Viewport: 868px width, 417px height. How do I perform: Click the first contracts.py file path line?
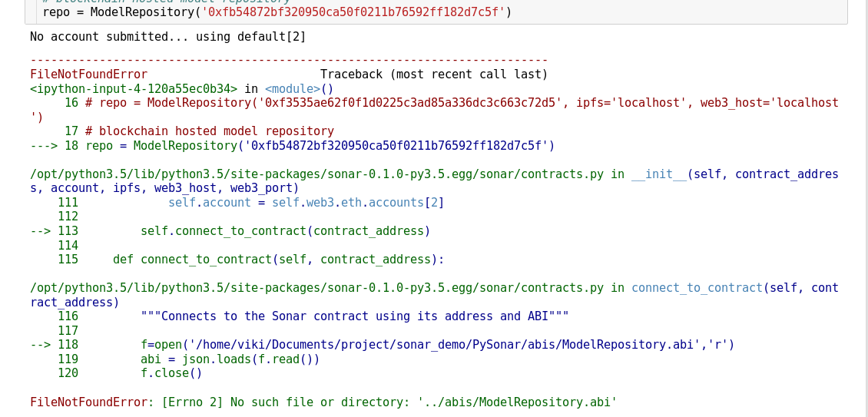[434, 181]
